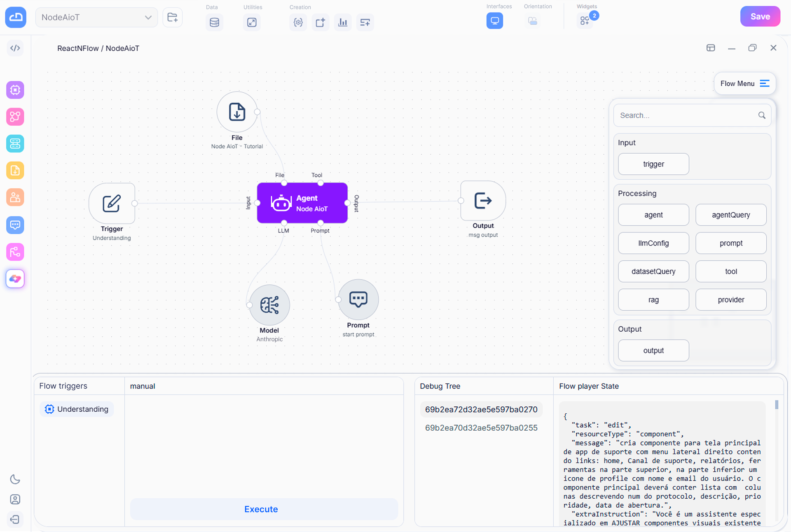The width and height of the screenshot is (791, 532).
Task: Open the Flow Menu
Action: tap(744, 83)
